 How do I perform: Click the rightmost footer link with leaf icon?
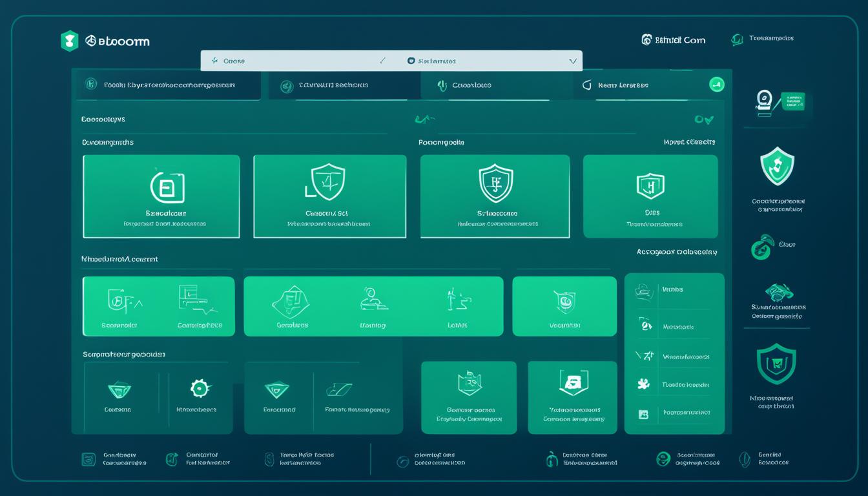(x=745, y=459)
